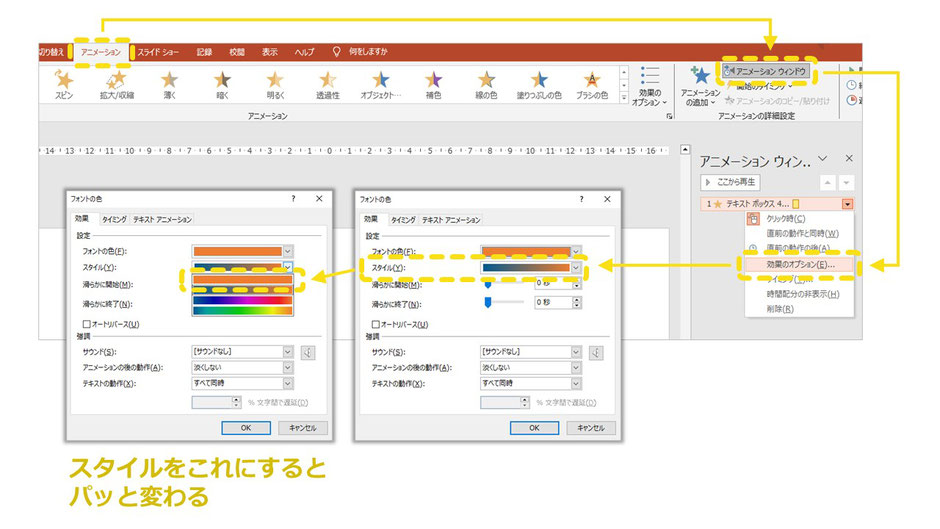Switch to 記録 ribbon tab

click(204, 52)
